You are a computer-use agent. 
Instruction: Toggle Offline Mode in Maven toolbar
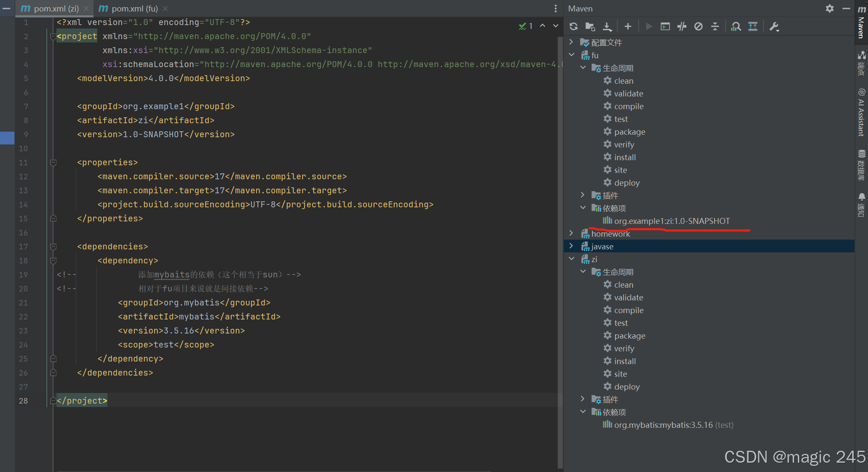coord(682,26)
